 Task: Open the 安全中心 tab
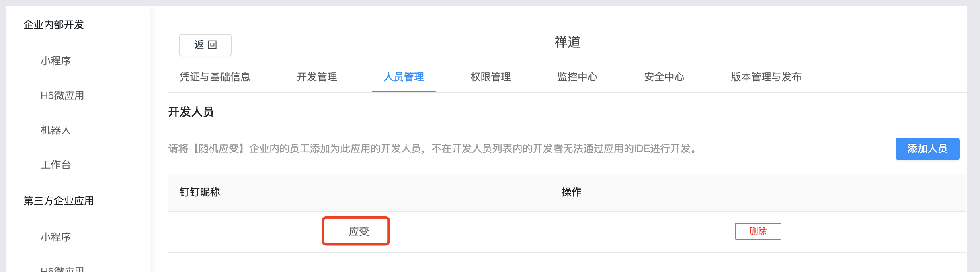pos(664,77)
